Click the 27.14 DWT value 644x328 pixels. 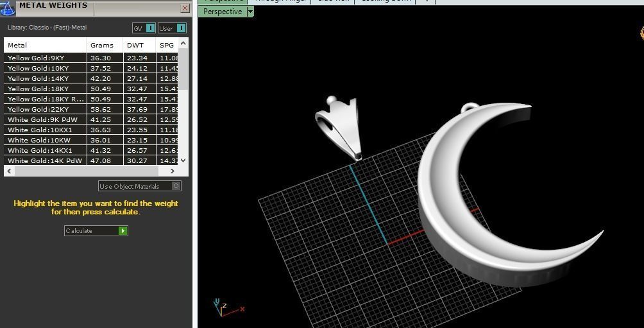(x=137, y=78)
